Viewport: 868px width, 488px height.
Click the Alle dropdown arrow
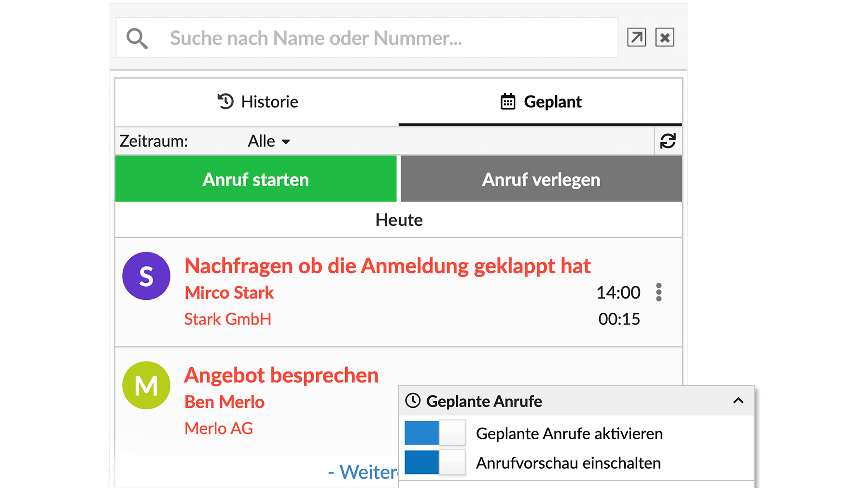(287, 142)
